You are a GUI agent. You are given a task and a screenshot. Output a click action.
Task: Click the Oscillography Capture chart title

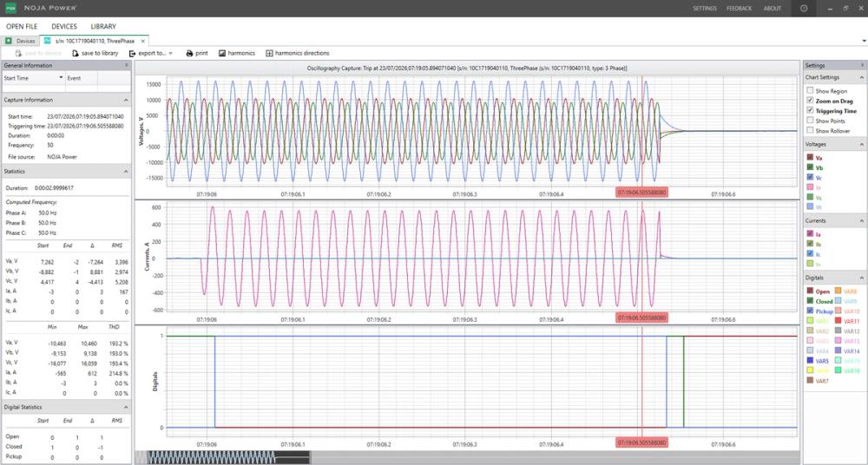tap(467, 68)
